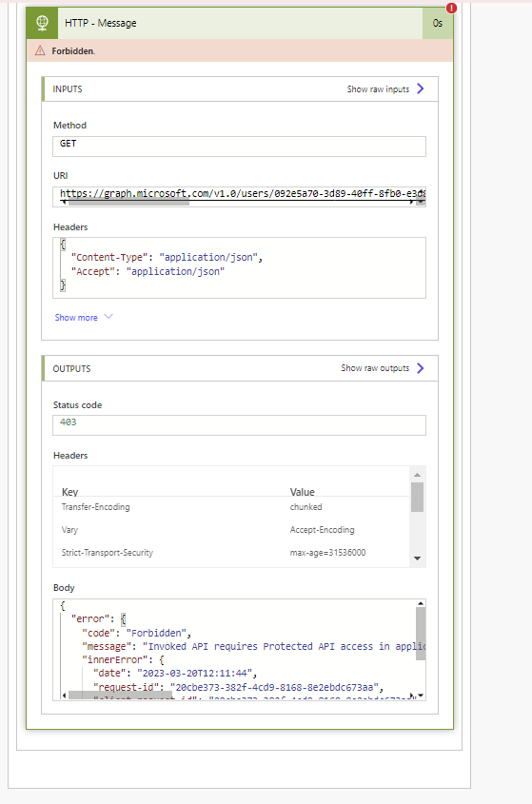Click the Forbidden warning triangle icon

pos(40,50)
